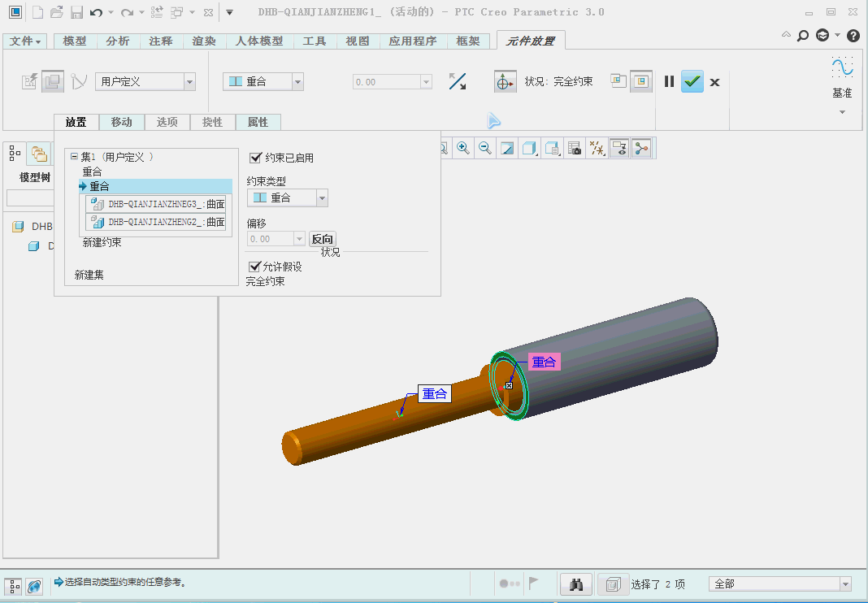Image resolution: width=868 pixels, height=603 pixels.
Task: Open a file with the folder icon
Action: 56,12
